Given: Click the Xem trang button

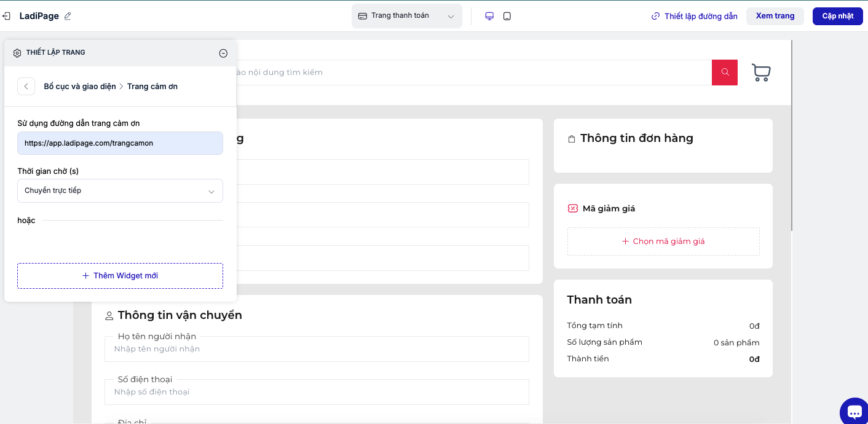Looking at the screenshot, I should point(775,16).
